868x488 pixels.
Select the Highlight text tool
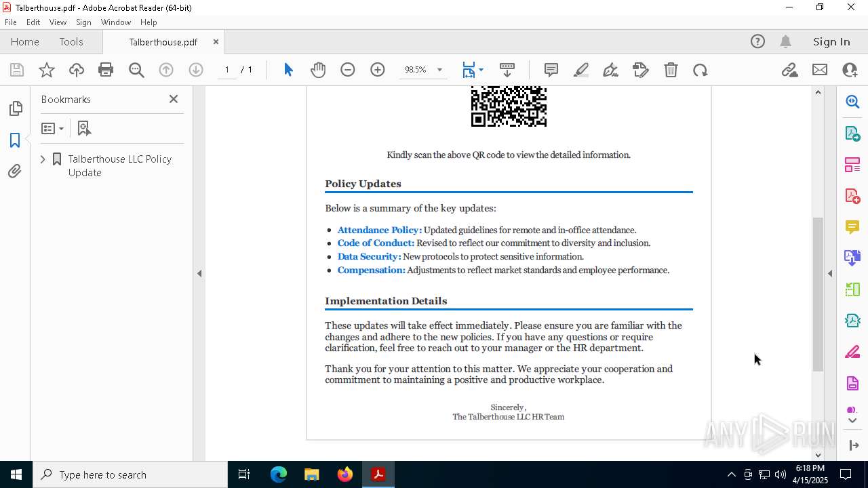(x=581, y=70)
